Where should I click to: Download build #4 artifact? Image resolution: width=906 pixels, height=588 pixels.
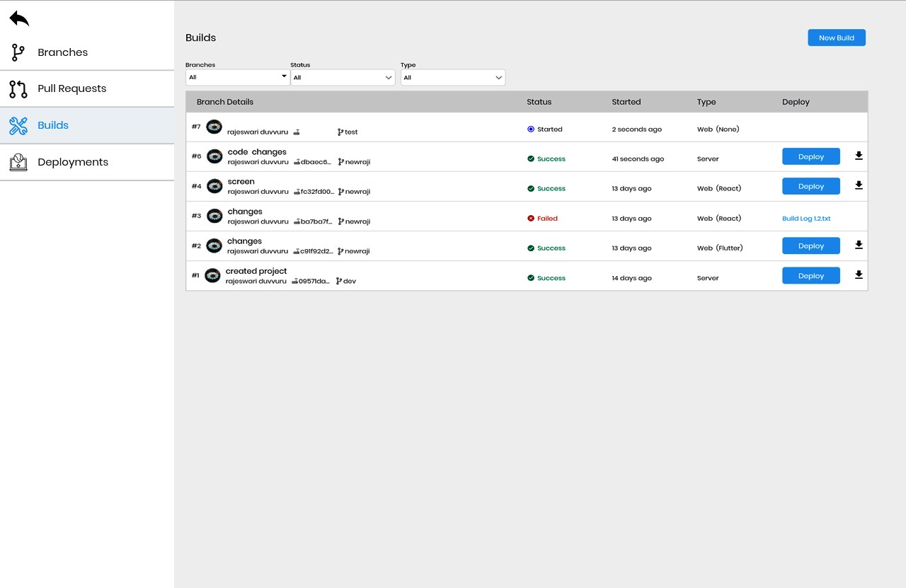click(x=859, y=186)
